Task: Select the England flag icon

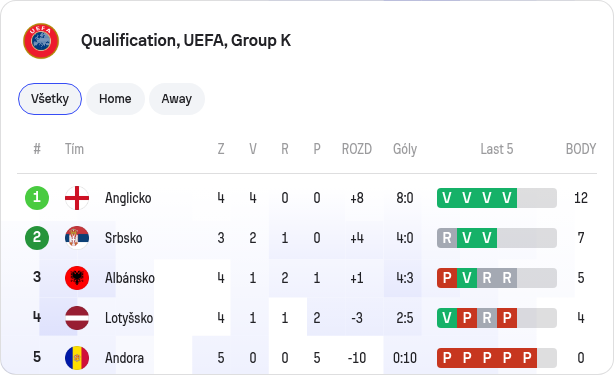Action: 77,198
